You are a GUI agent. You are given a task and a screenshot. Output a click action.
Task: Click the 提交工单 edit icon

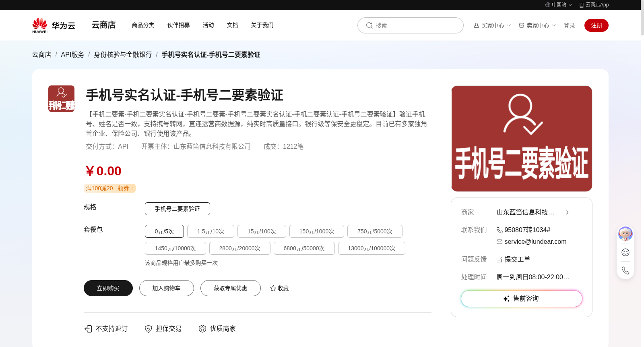click(500, 260)
